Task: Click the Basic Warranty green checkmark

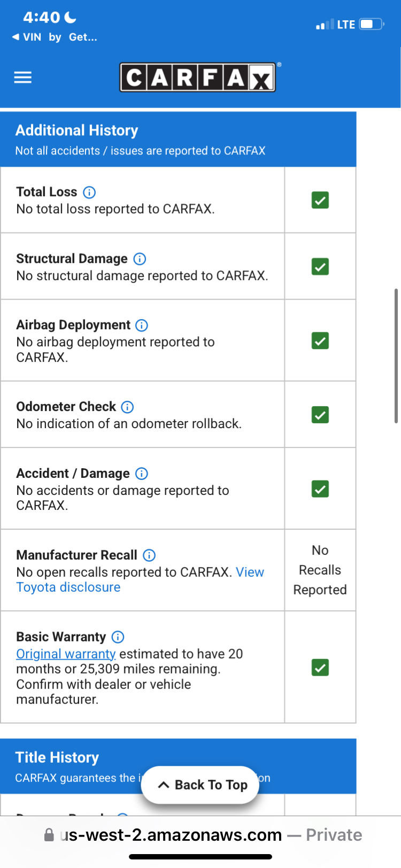Action: click(x=320, y=668)
